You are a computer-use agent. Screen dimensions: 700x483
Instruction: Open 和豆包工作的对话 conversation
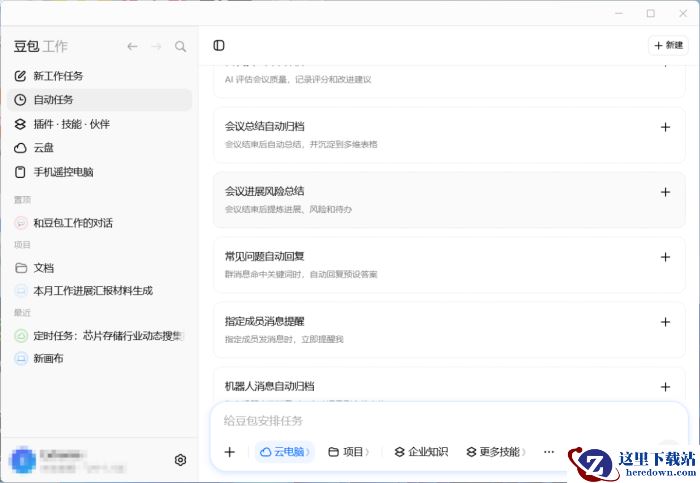[x=100, y=223]
